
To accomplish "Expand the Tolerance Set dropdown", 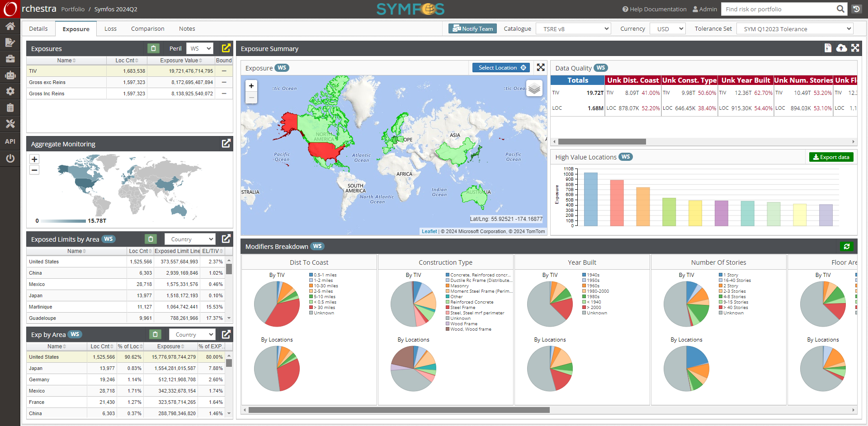I will coord(795,29).
